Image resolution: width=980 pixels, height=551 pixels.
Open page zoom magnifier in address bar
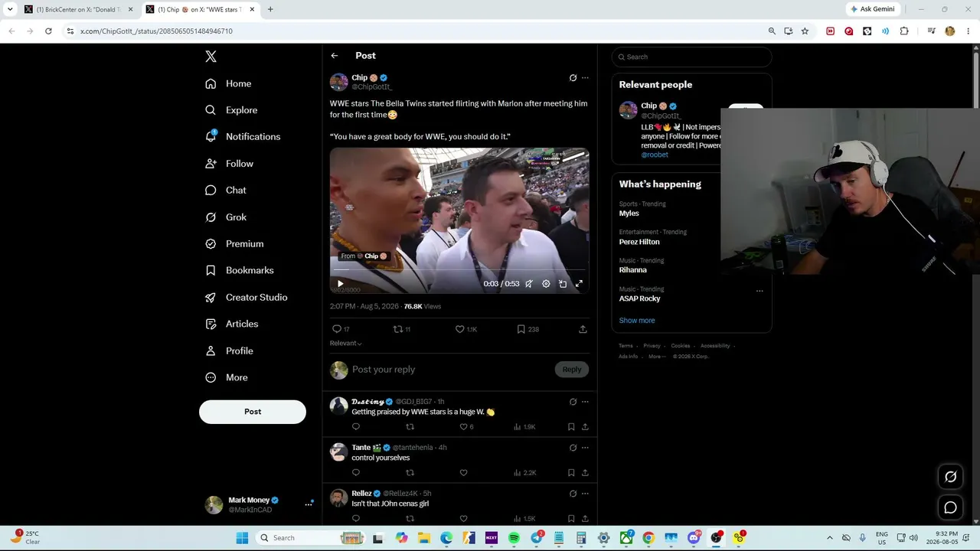click(772, 31)
